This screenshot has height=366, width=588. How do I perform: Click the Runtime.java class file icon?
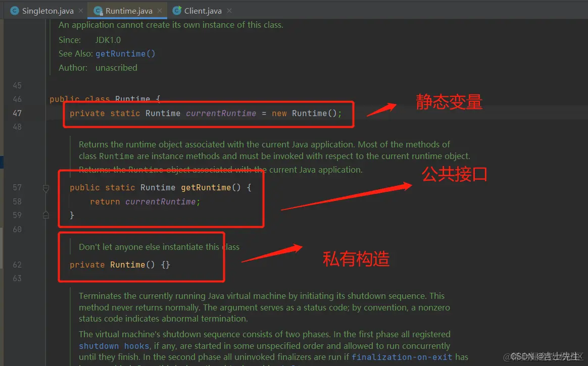(98, 11)
